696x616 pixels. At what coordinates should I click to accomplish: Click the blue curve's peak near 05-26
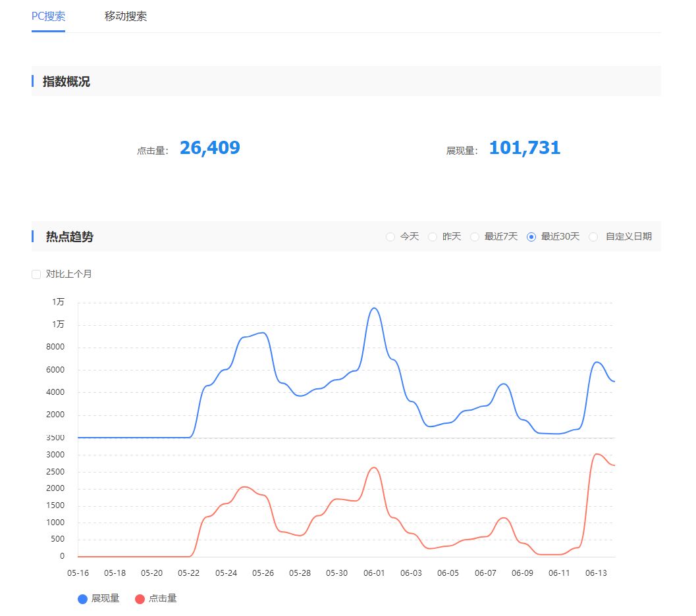point(263,332)
